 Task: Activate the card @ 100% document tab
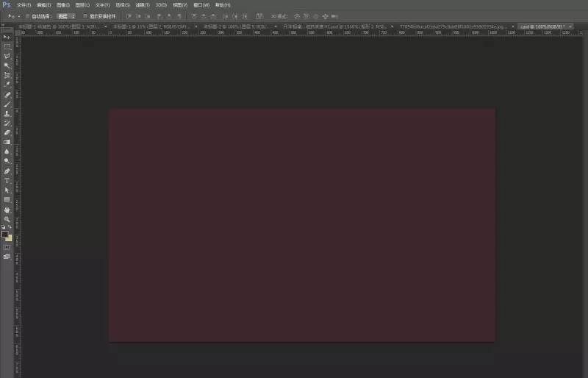[542, 26]
